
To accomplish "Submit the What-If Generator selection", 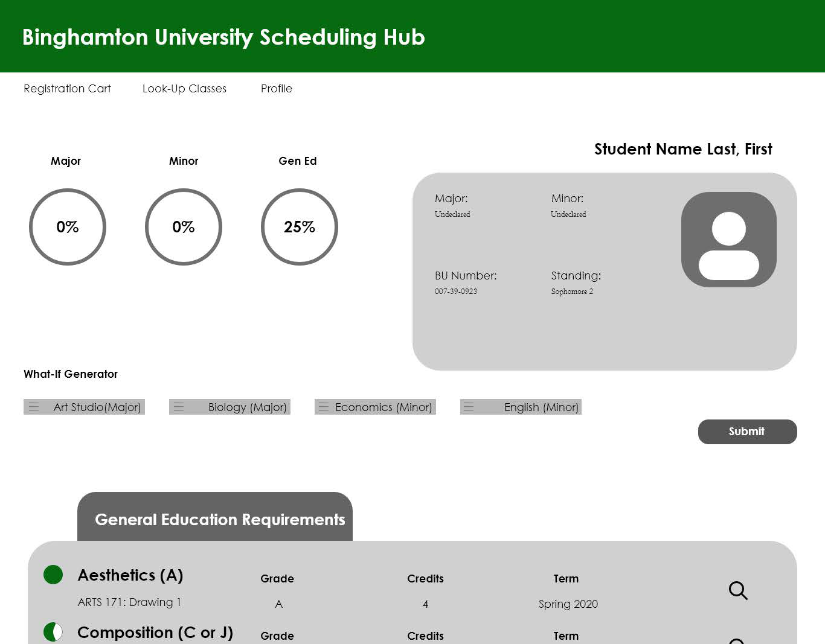I will coord(748,432).
